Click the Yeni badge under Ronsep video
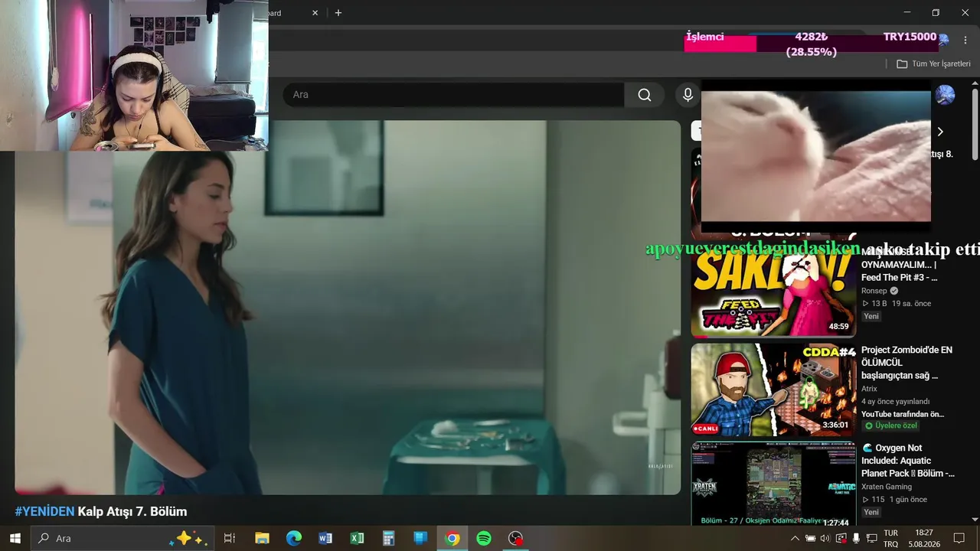Image resolution: width=980 pixels, height=551 pixels. coord(871,316)
